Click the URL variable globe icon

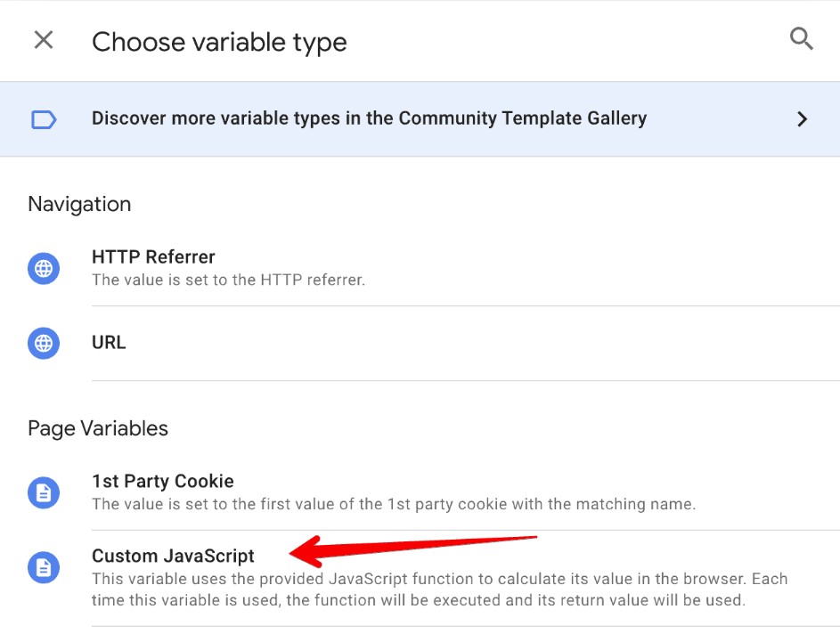[44, 343]
